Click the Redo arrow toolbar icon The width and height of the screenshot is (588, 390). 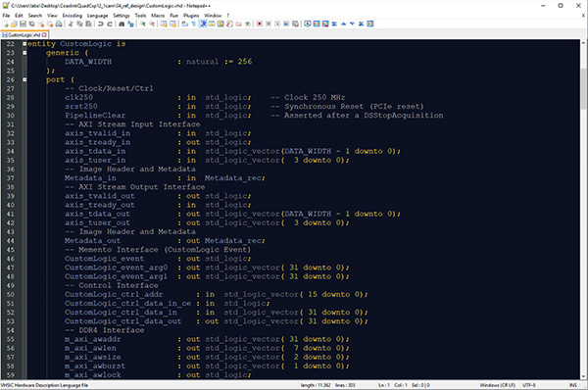[x=110, y=24]
